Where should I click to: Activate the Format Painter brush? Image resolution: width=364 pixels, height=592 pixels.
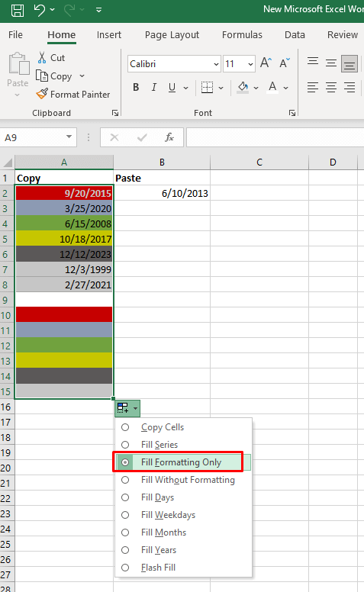73,94
